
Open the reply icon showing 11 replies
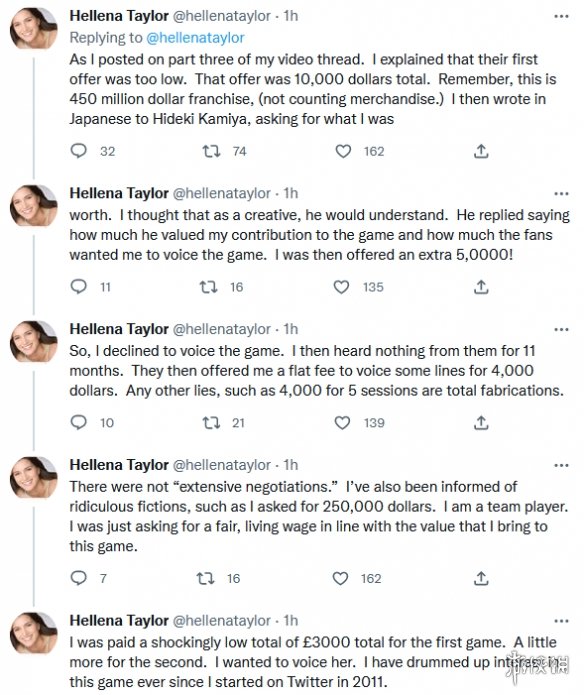(x=79, y=287)
